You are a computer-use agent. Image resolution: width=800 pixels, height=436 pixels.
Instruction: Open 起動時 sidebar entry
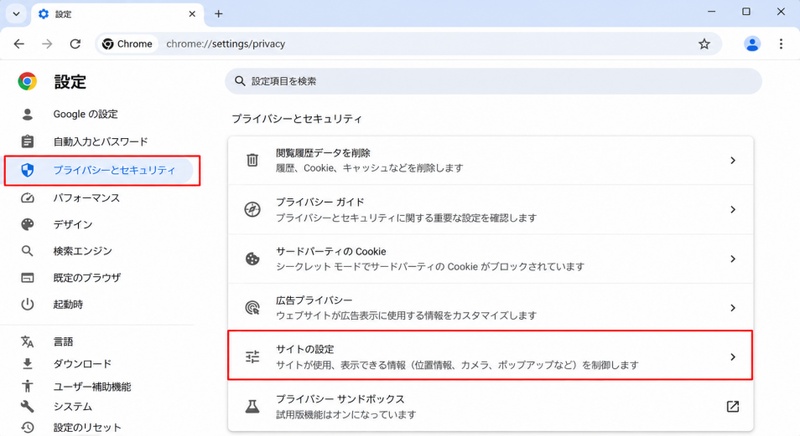click(68, 304)
